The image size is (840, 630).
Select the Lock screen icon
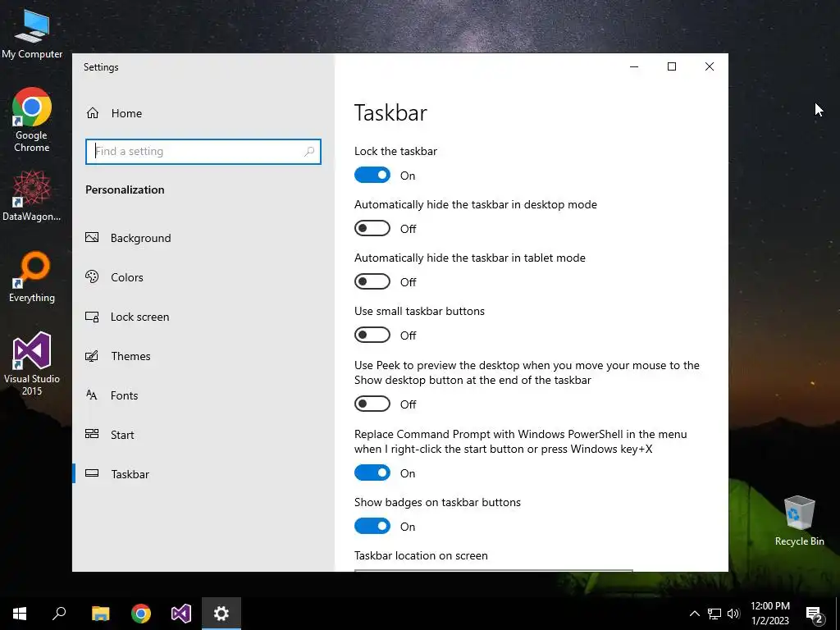tap(92, 317)
